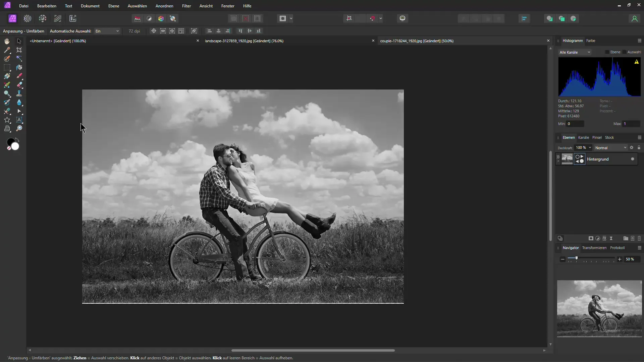Switch to Liquify Persona
Image resolution: width=644 pixels, height=362 pixels.
click(28, 18)
